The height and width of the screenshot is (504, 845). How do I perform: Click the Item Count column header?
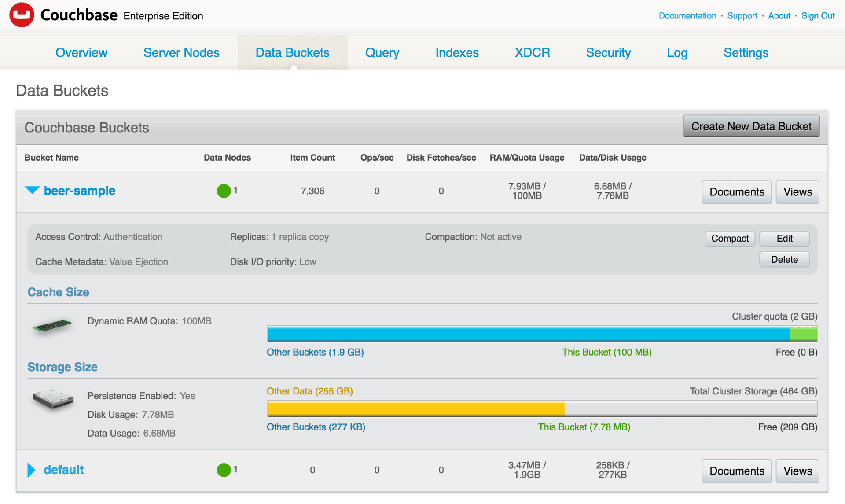(312, 158)
